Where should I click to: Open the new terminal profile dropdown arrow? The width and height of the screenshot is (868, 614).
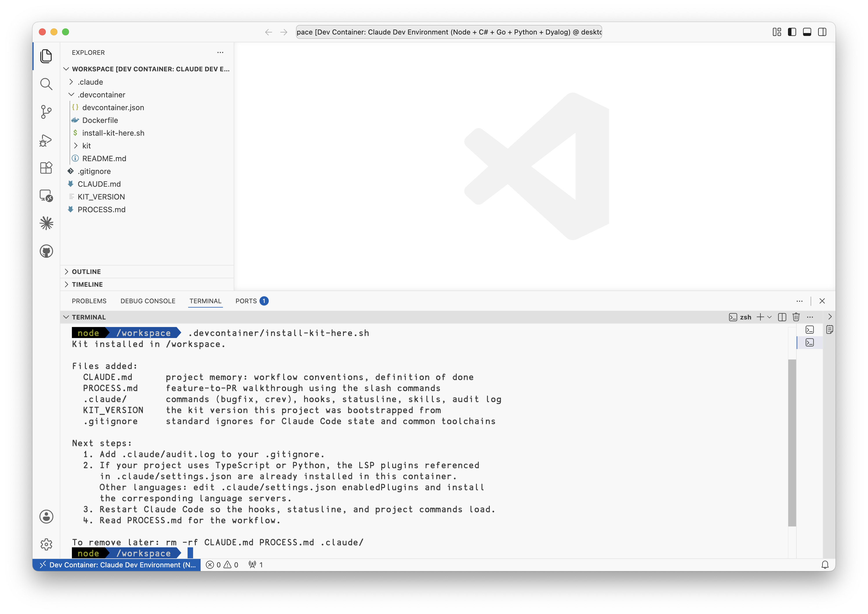click(769, 317)
